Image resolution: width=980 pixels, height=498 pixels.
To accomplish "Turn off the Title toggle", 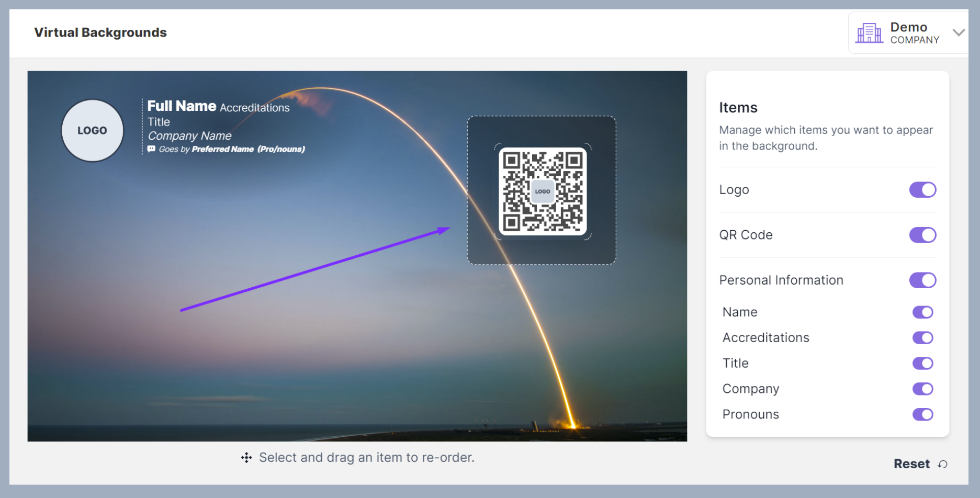I will tap(923, 364).
